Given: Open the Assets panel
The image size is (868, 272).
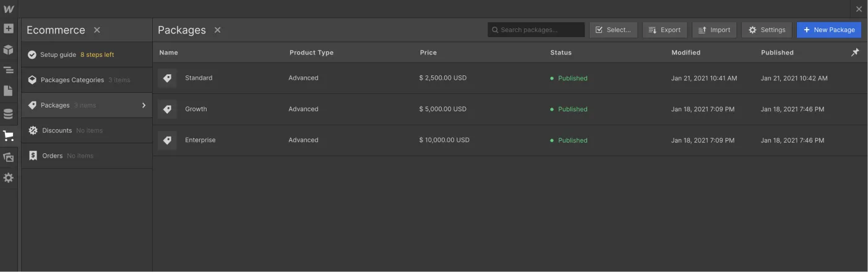Looking at the screenshot, I should pyautogui.click(x=9, y=157).
